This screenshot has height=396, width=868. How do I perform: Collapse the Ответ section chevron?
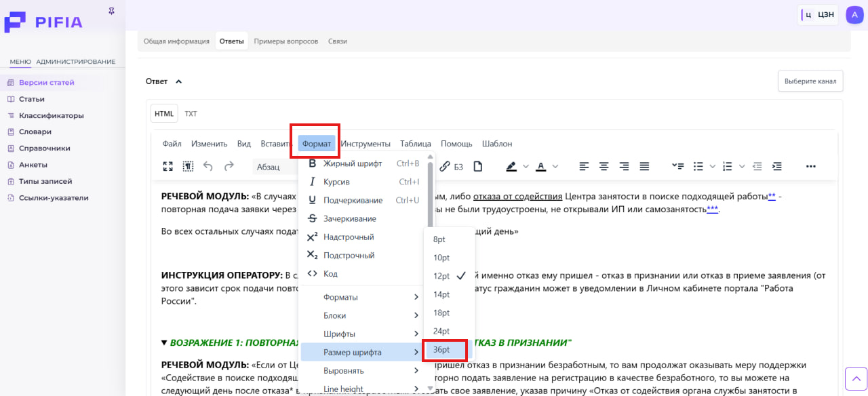pyautogui.click(x=179, y=81)
